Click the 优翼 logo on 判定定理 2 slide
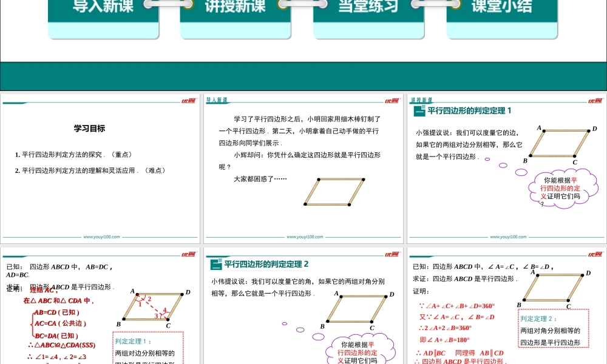 point(392,255)
